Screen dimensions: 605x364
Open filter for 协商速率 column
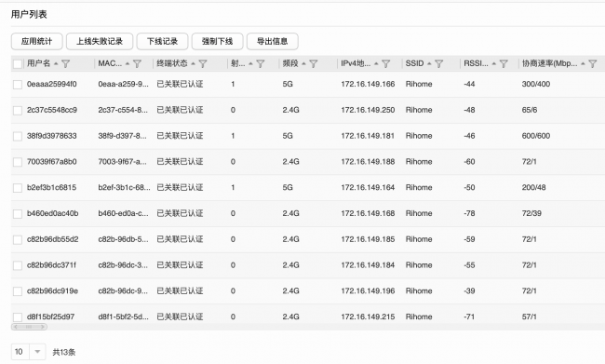point(593,63)
